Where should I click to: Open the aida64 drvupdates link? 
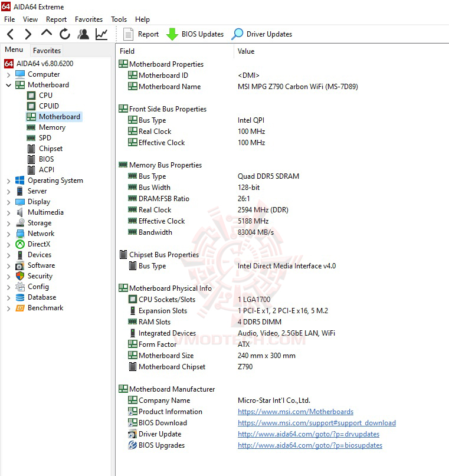pos(309,434)
